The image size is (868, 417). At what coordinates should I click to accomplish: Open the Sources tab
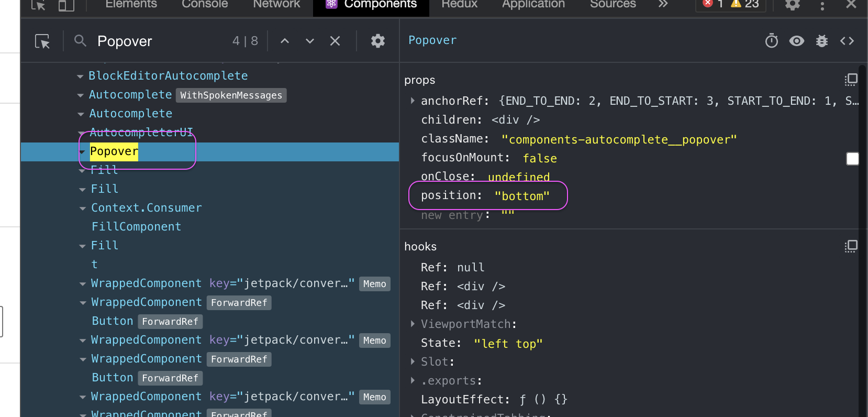(613, 4)
